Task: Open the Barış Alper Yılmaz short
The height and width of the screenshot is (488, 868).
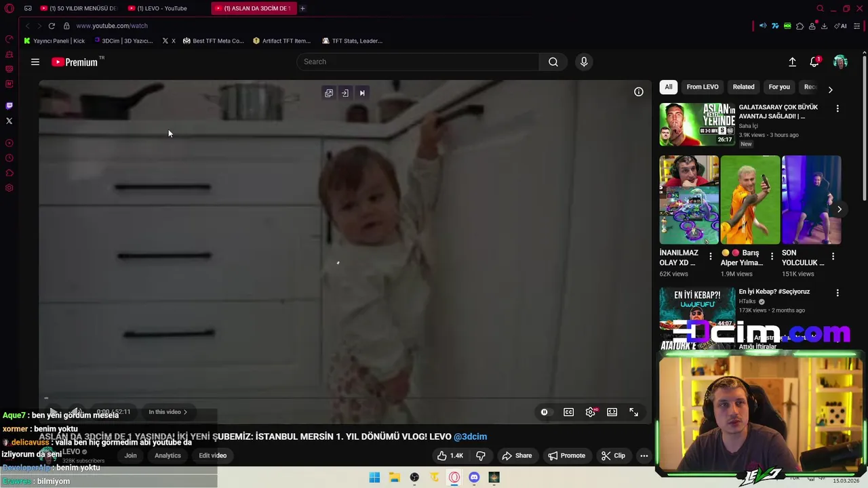Action: coord(750,200)
